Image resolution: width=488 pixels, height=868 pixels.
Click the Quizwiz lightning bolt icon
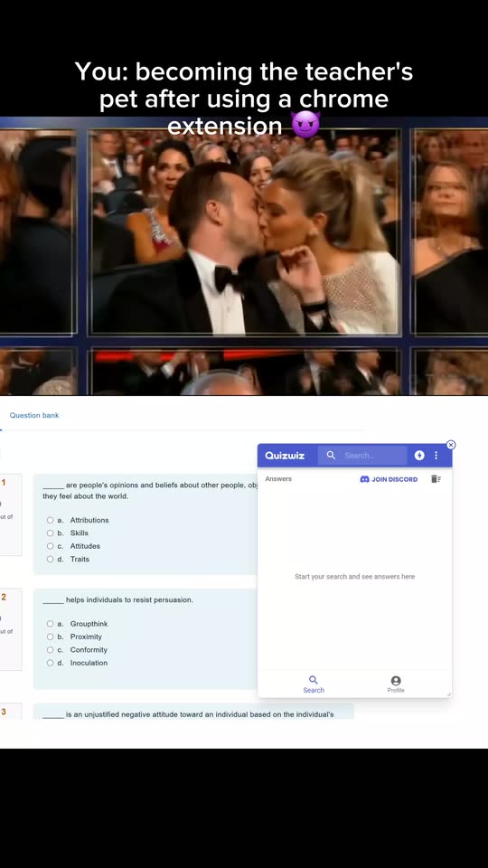(x=419, y=455)
